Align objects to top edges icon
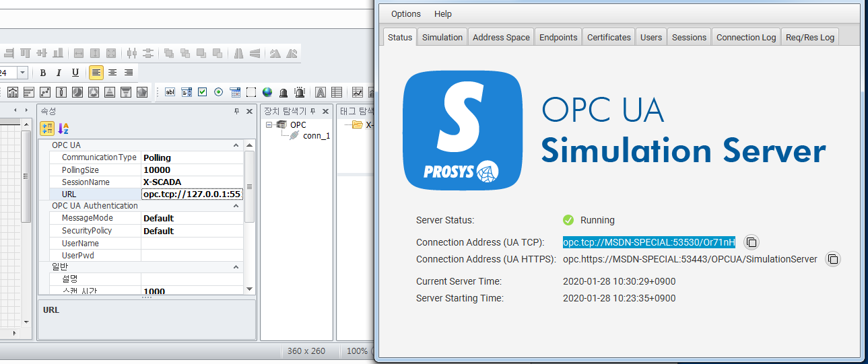Viewport: 868px width, 364px height. click(x=26, y=52)
